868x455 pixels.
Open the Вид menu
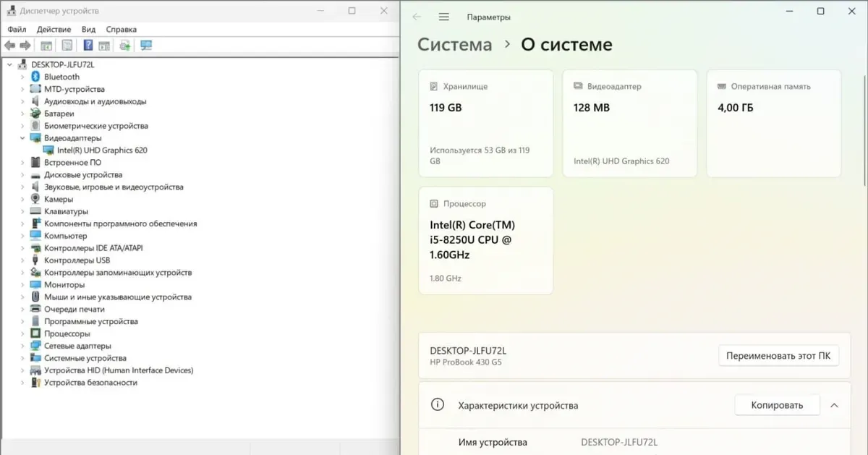tap(88, 30)
